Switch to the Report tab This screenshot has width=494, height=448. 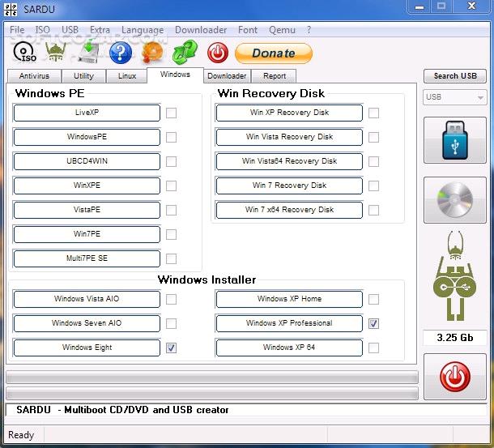tap(275, 76)
